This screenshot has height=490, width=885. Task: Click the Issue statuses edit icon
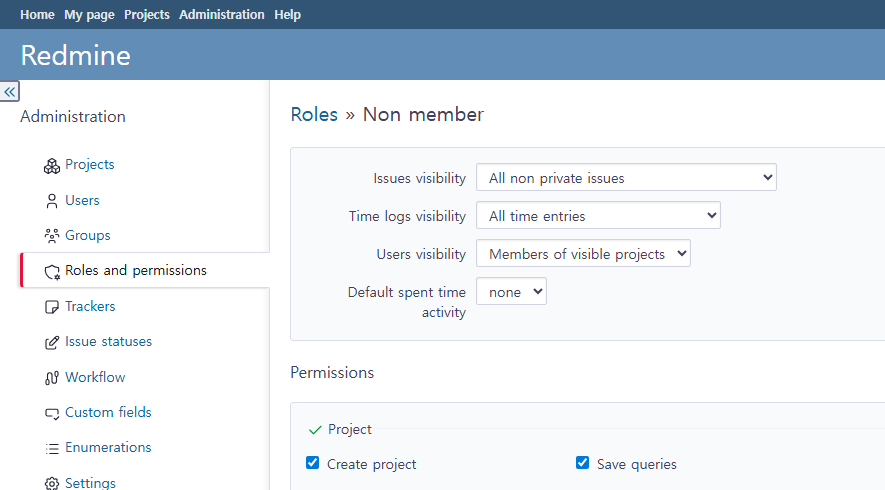[x=52, y=342]
